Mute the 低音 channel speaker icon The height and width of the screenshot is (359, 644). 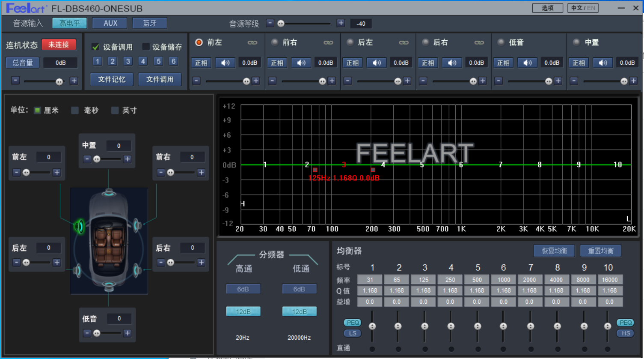pyautogui.click(x=527, y=63)
